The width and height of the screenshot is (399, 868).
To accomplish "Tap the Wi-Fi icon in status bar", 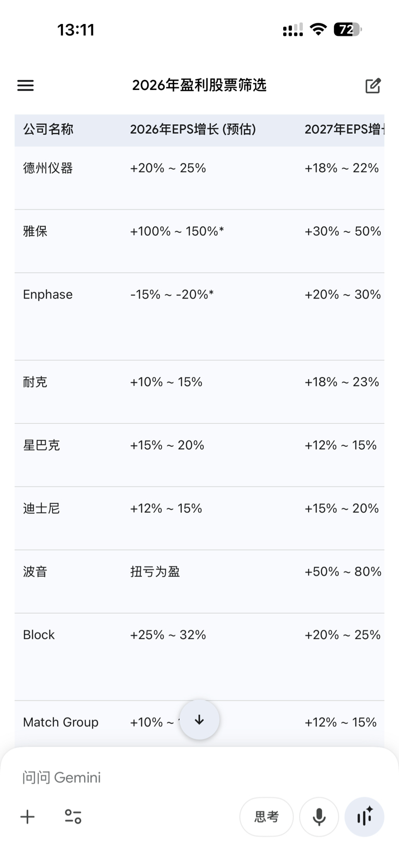I will pos(317,30).
